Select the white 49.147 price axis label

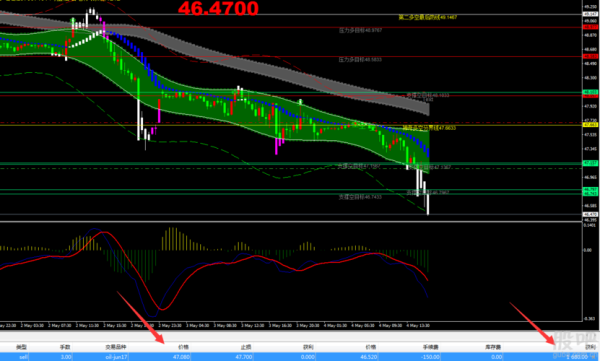click(x=590, y=14)
